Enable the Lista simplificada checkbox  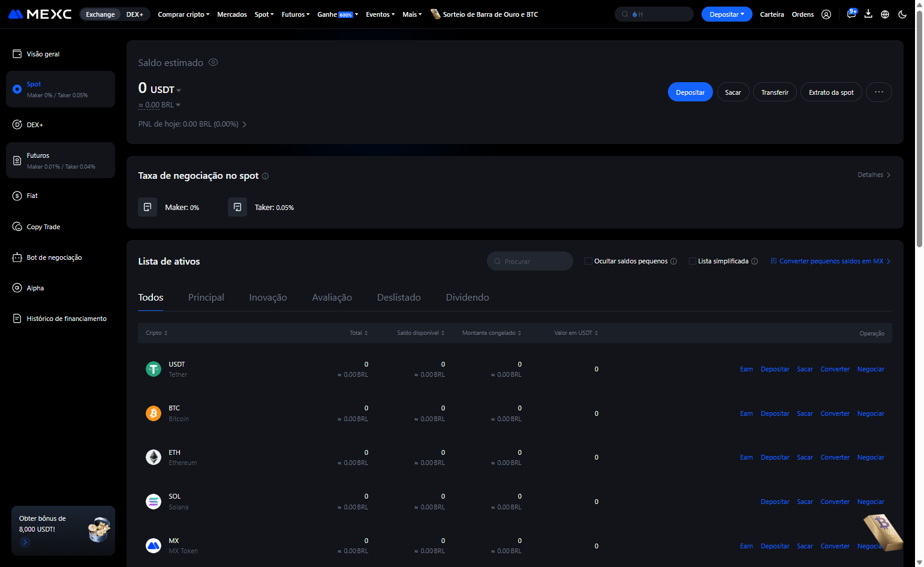point(693,261)
